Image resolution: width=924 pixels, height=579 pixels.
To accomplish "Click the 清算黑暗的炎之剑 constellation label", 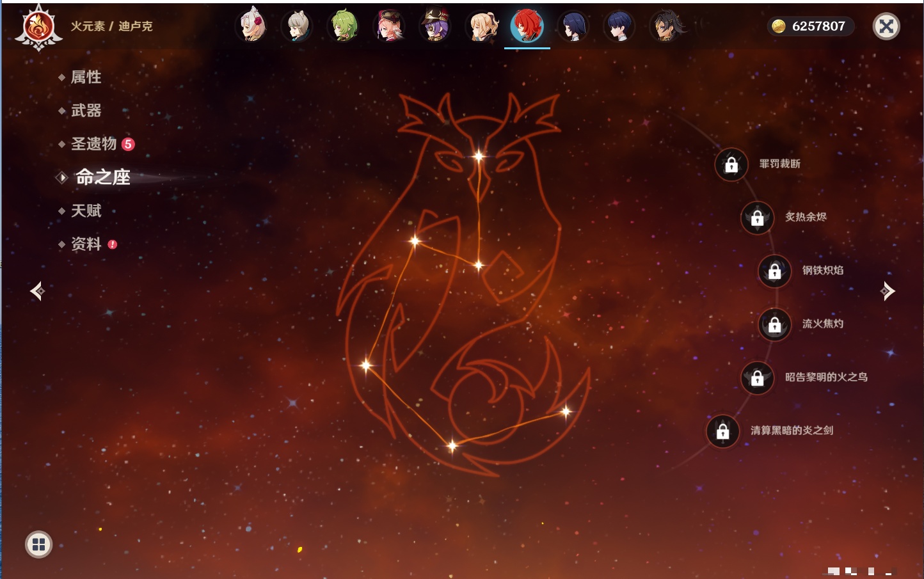I will pyautogui.click(x=792, y=430).
